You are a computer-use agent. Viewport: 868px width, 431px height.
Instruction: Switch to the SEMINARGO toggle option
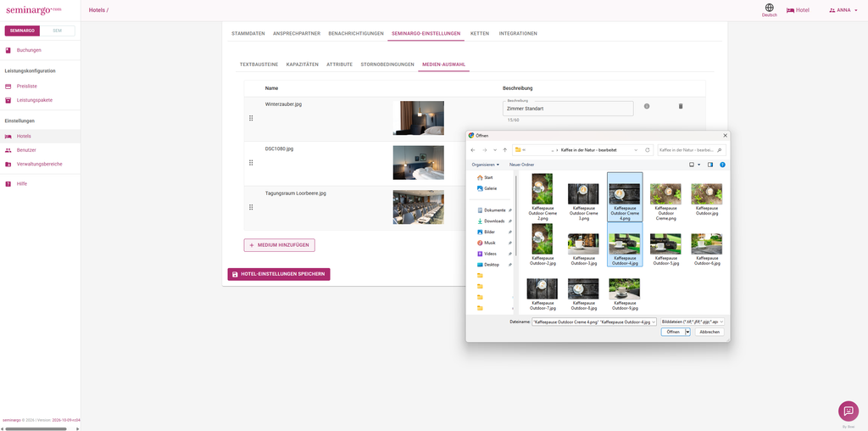tap(22, 31)
